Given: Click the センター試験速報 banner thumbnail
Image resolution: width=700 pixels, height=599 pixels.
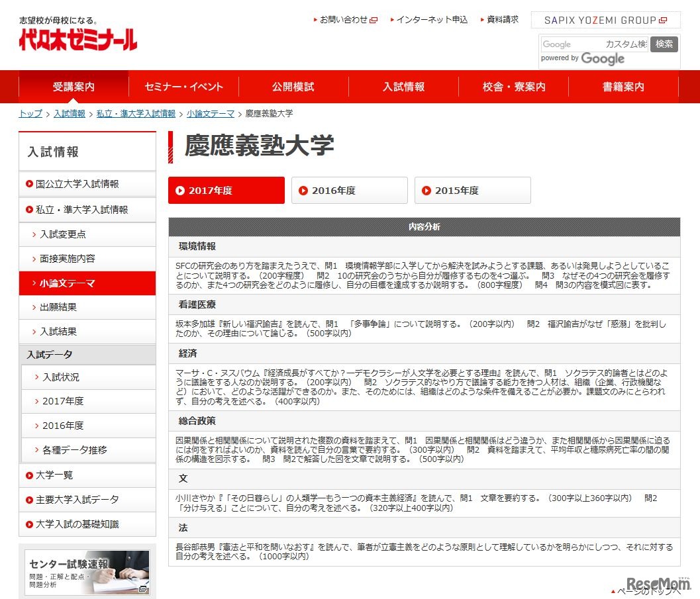Looking at the screenshot, I should pyautogui.click(x=87, y=571).
